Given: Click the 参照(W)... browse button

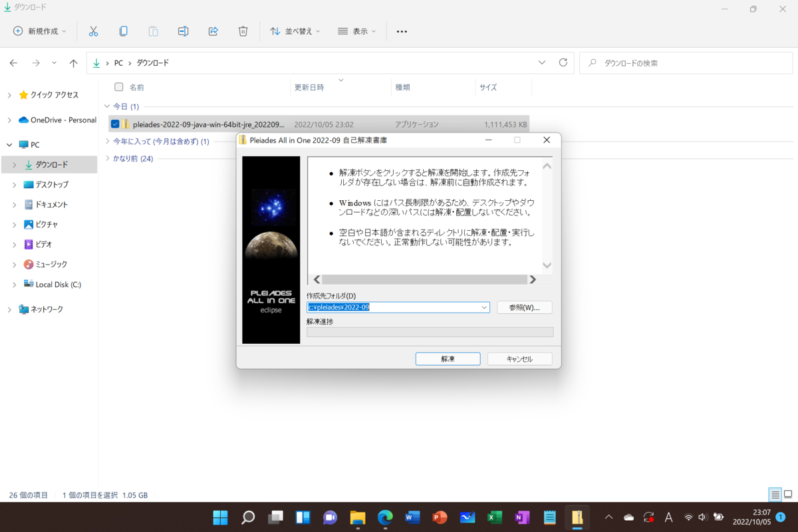Looking at the screenshot, I should (525, 307).
